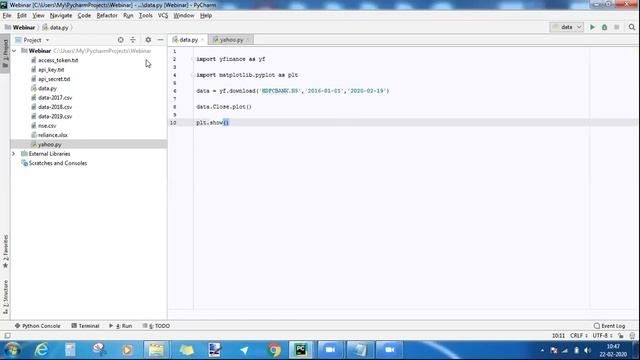Click the 10:11 cursor position indicator

coord(558,336)
